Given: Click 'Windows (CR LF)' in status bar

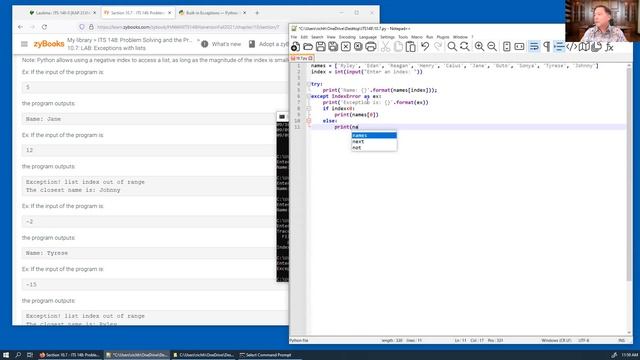Looking at the screenshot, I should click(556, 340).
